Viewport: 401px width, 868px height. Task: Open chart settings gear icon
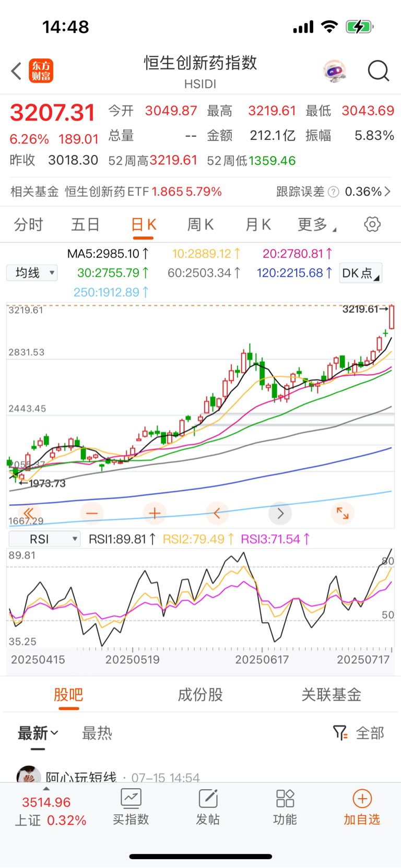click(372, 224)
